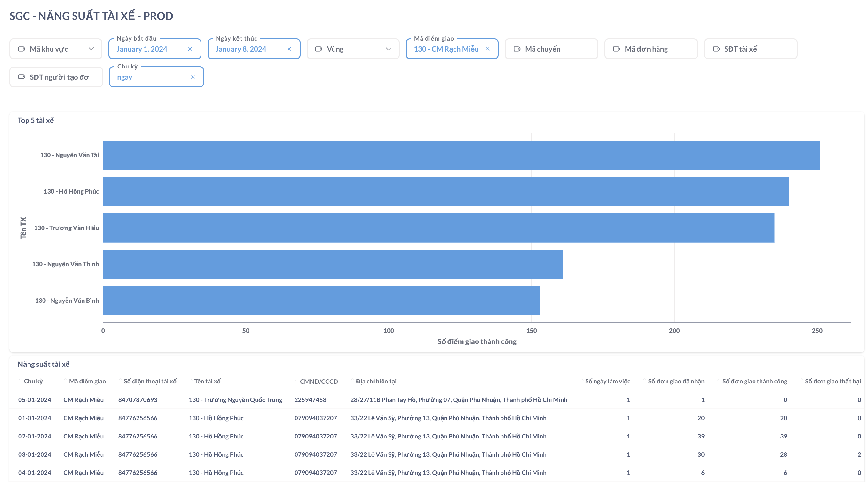Viewport: 868px width, 482px height.
Task: Click the tag icon in Mã đơn hàng field
Action: [x=616, y=49]
